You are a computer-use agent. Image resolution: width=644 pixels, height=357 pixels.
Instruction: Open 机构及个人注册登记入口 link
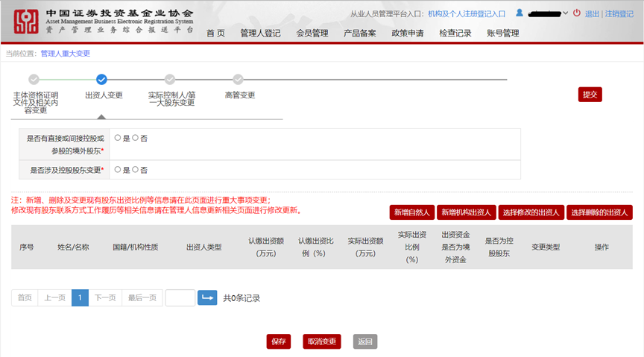point(467,14)
